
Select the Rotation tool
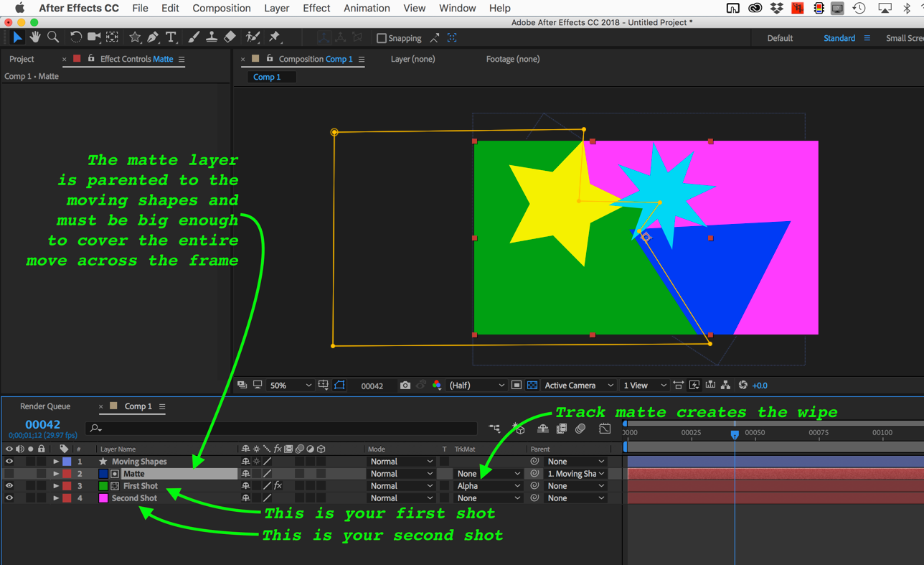tap(75, 37)
